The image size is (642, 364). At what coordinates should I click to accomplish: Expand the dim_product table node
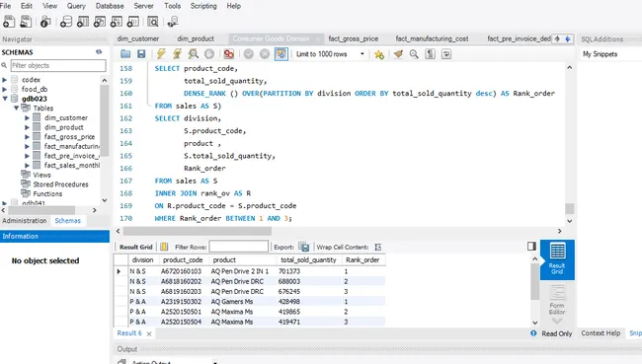click(x=27, y=127)
